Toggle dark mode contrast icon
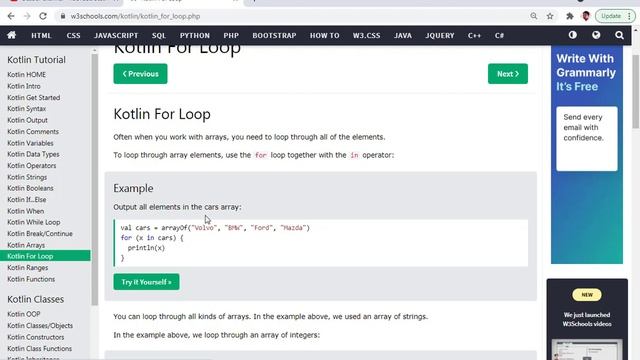 tap(573, 35)
